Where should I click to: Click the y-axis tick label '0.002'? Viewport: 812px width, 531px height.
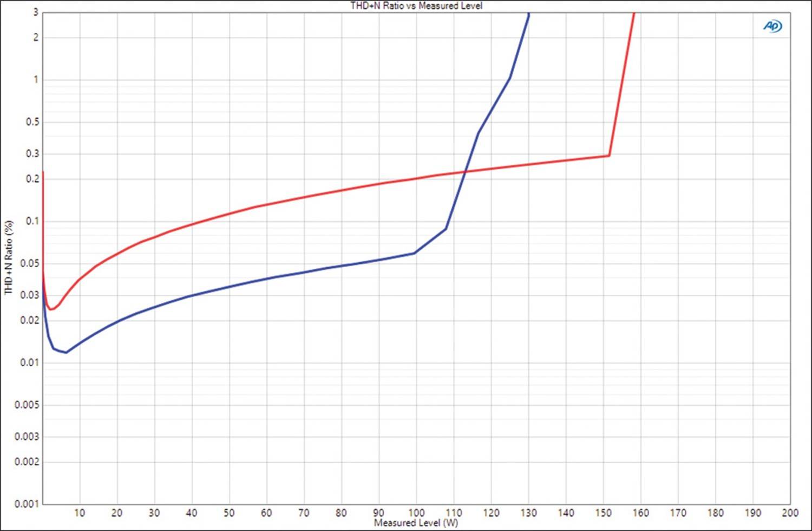click(27, 462)
